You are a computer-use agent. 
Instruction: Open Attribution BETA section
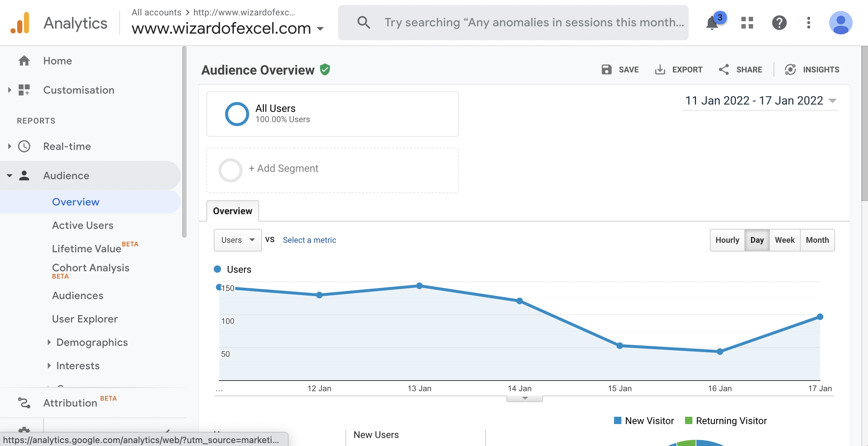(80, 402)
